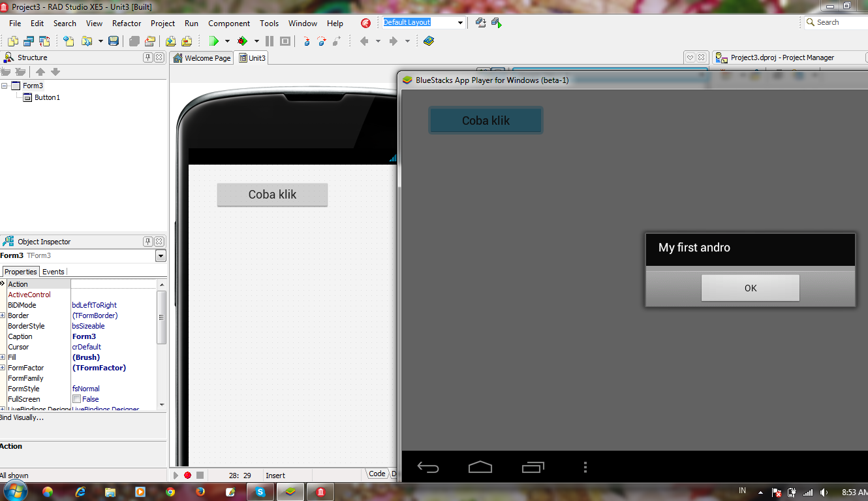Open the Refactor menu

126,23
